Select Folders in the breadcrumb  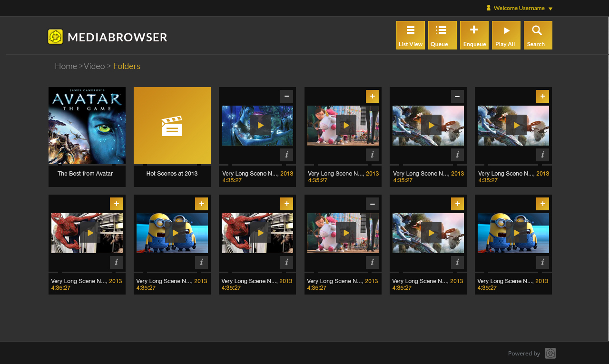click(x=127, y=66)
